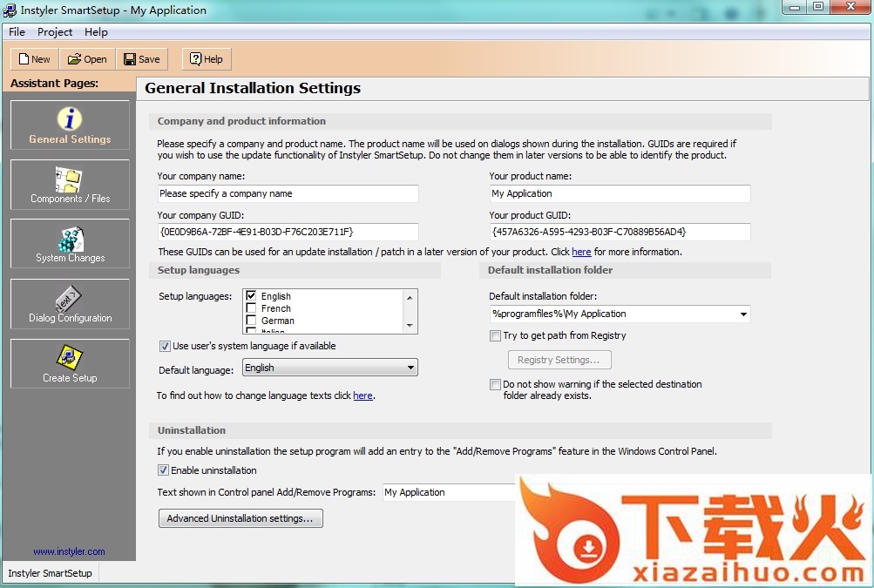This screenshot has width=874, height=588.
Task: Click the Add/Remove Programs text field
Action: pos(450,493)
